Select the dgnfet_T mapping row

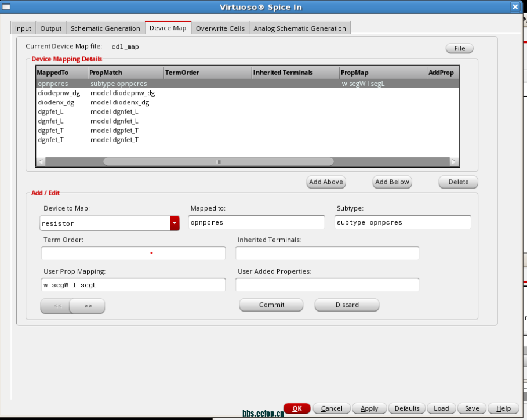pyautogui.click(x=248, y=140)
